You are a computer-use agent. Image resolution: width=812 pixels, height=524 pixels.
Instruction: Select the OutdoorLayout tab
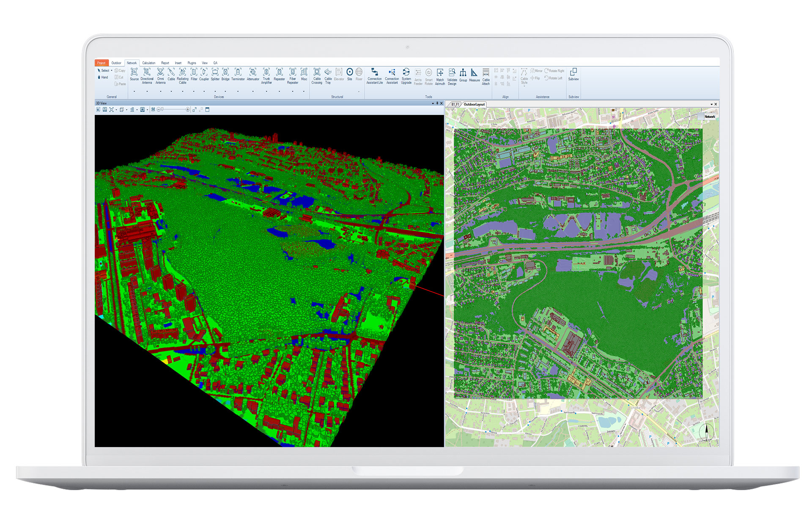(474, 104)
